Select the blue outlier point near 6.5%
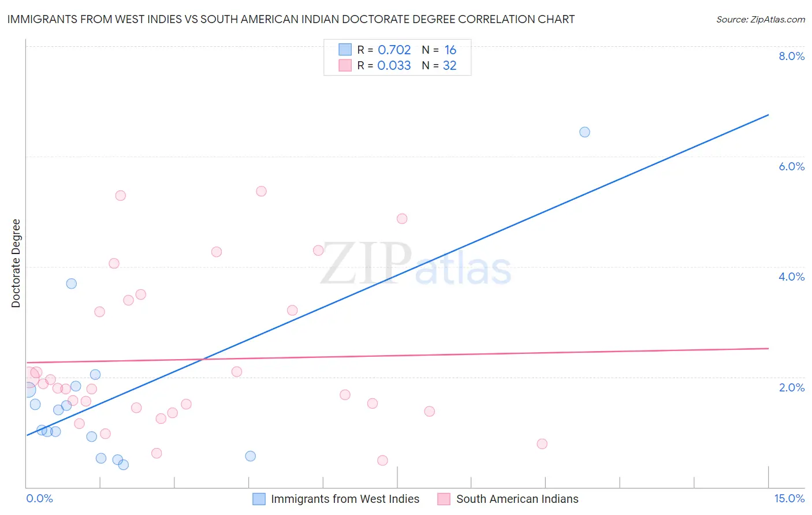The width and height of the screenshot is (812, 515). [x=584, y=132]
